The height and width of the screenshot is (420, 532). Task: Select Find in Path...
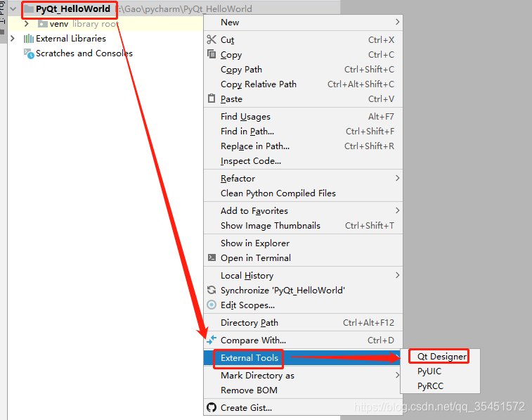coord(303,131)
